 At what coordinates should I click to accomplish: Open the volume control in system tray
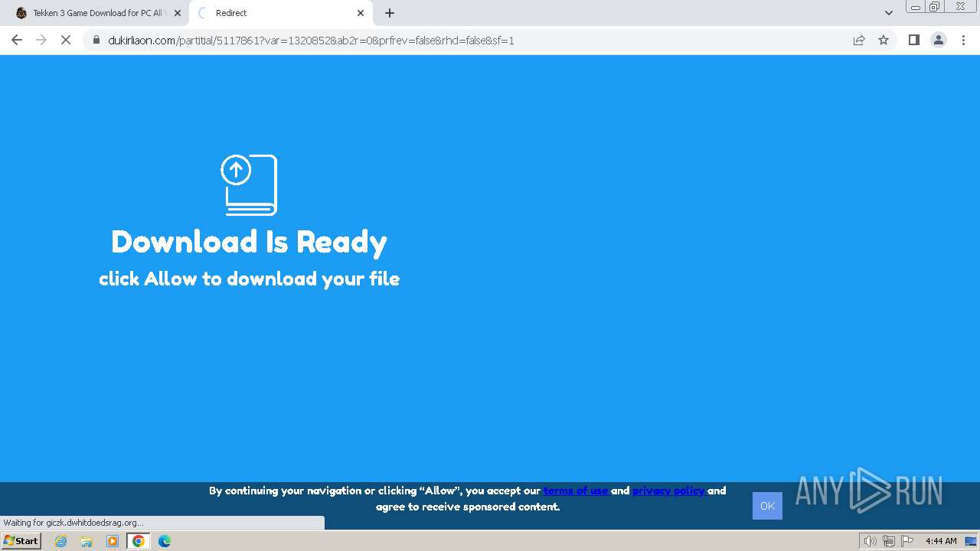(870, 541)
